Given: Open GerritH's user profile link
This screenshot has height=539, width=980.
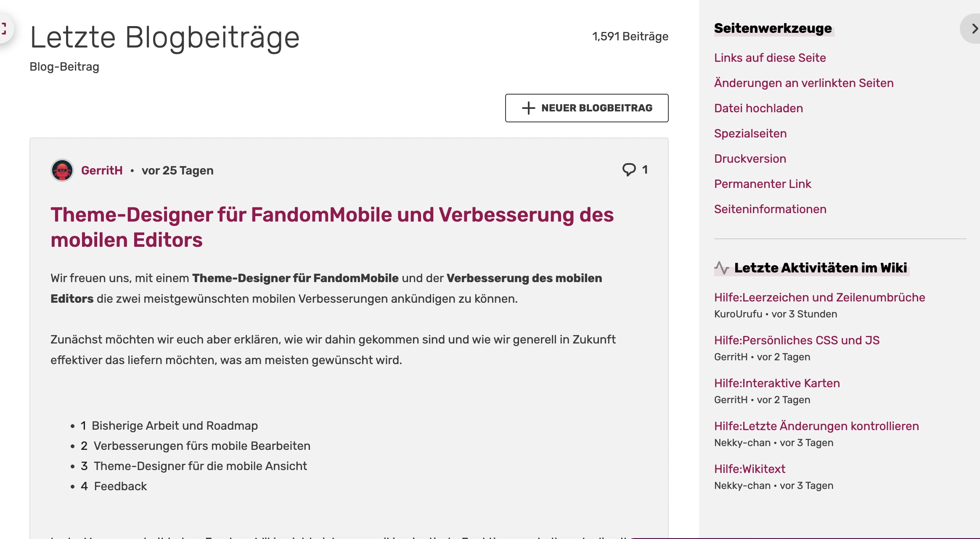Looking at the screenshot, I should coord(102,170).
